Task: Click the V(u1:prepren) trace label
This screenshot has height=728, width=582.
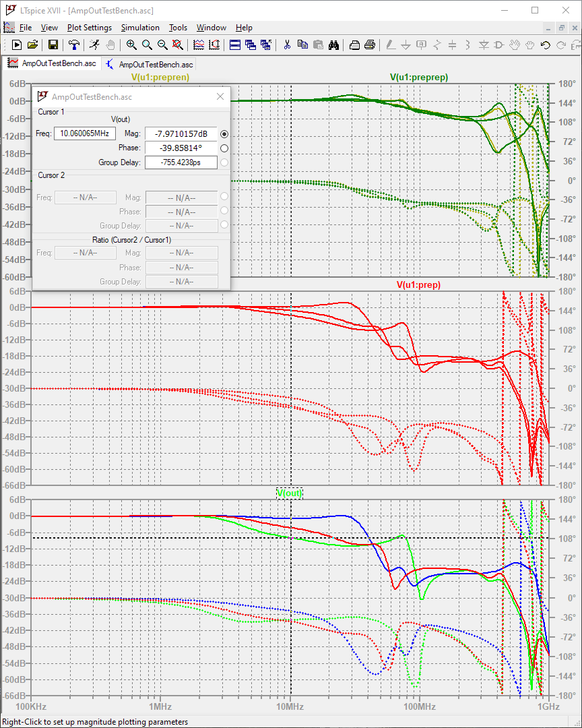Action: 160,77
